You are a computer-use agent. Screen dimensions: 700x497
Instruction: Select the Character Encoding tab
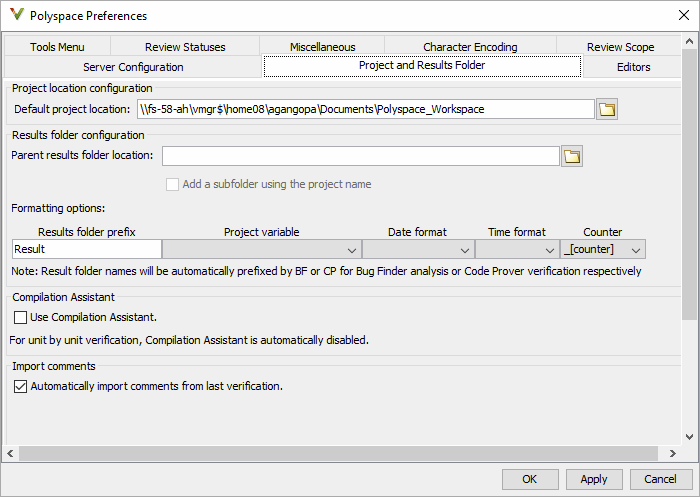coord(470,47)
